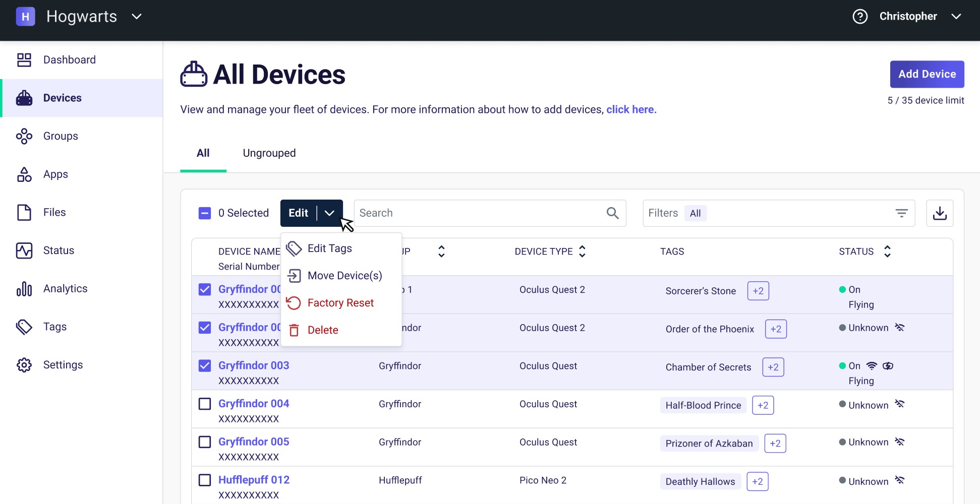Download the device list via export icon
The image size is (980, 504).
[940, 213]
